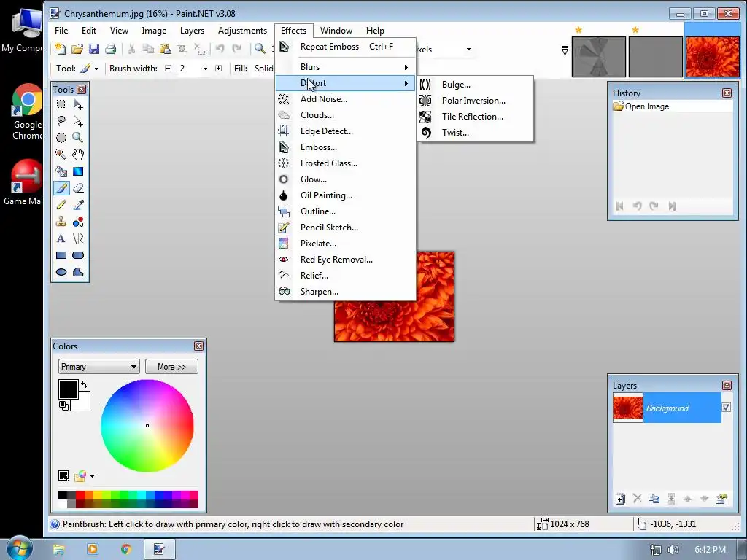Click the Save disk icon
This screenshot has width=747, height=560.
click(94, 49)
